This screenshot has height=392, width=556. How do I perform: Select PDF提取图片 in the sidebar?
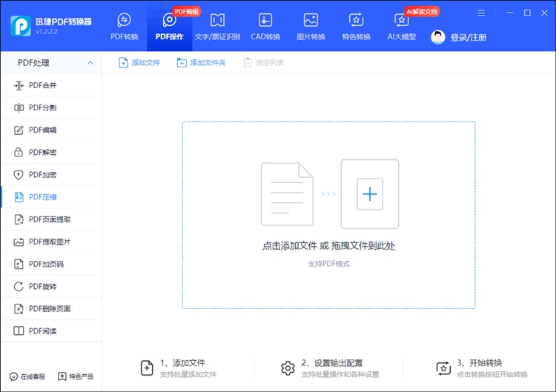(x=50, y=242)
